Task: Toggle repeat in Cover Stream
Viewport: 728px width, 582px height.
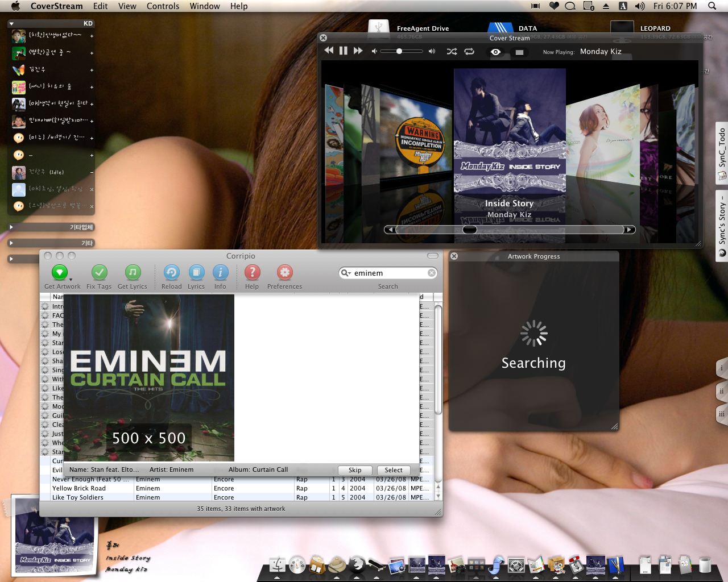Action: coord(469,51)
